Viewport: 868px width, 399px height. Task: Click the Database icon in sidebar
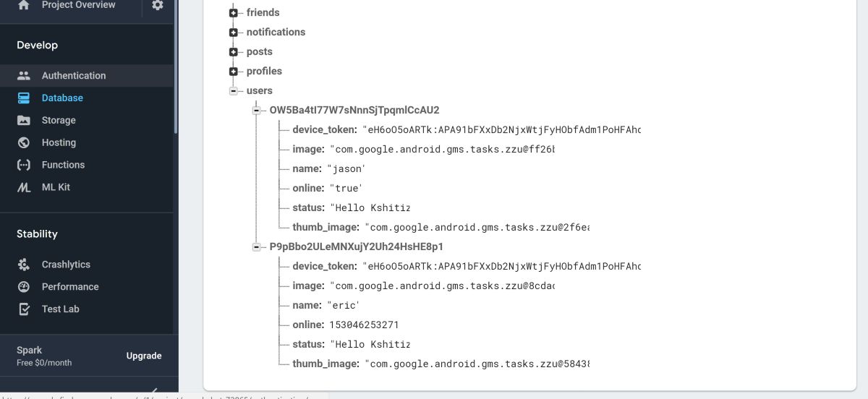point(24,98)
